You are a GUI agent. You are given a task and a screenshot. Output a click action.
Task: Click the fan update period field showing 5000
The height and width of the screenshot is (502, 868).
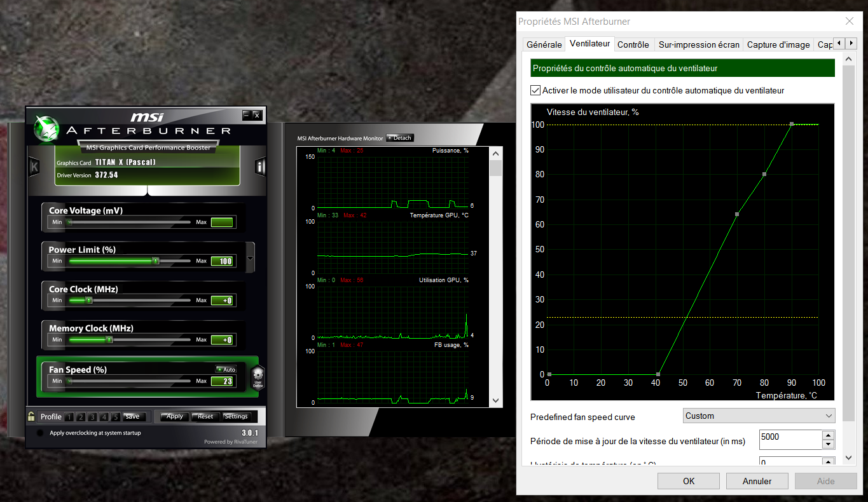790,440
